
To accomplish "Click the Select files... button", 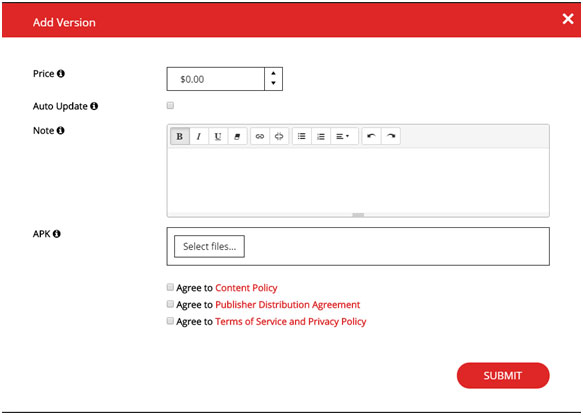I will click(209, 246).
